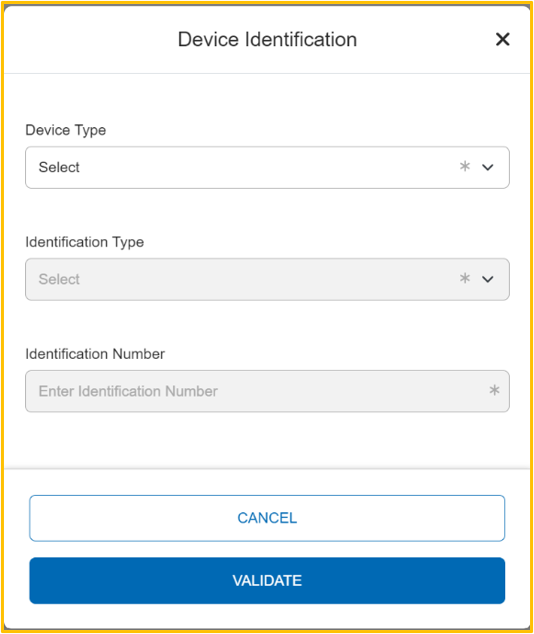Click the greyed Select placeholder in Identification Type
Image resolution: width=534 pixels, height=634 pixels.
(x=59, y=279)
